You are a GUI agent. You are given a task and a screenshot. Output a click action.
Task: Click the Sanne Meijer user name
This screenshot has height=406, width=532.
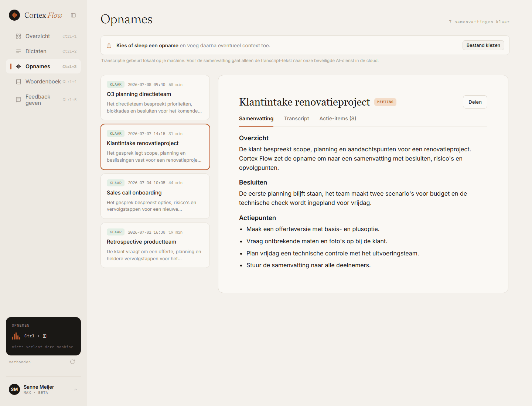click(x=39, y=387)
